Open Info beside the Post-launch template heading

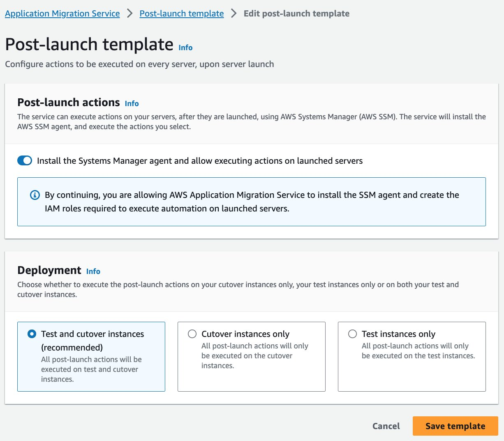point(185,47)
